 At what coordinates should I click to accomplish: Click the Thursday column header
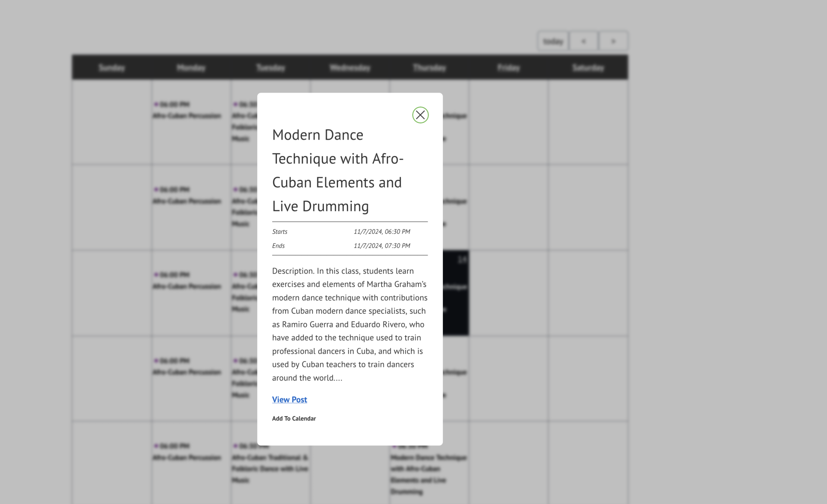pyautogui.click(x=429, y=67)
